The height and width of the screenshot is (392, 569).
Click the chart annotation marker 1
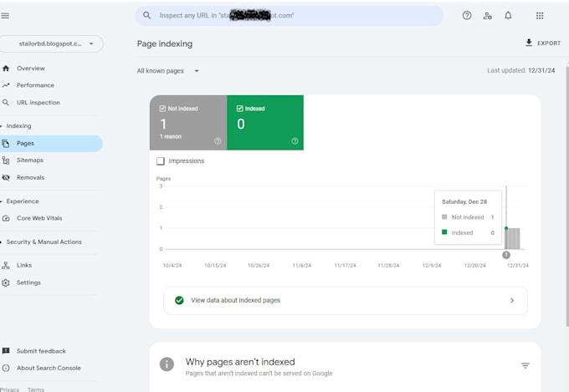(x=506, y=255)
